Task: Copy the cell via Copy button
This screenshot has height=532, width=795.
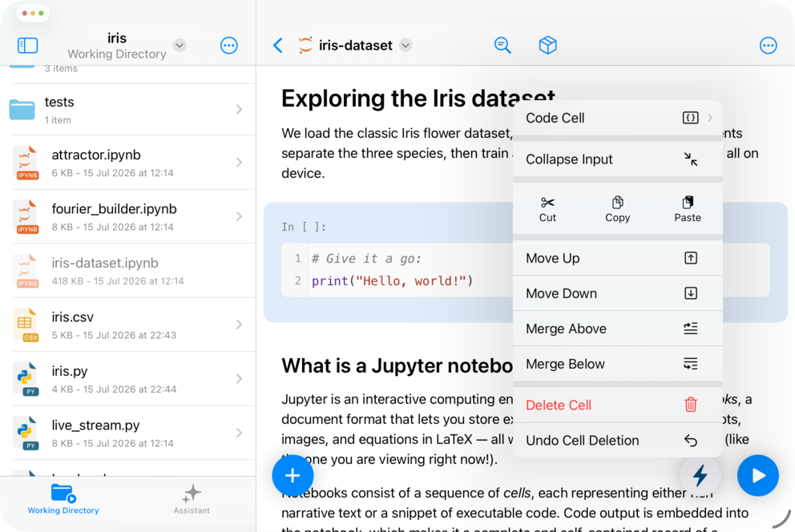Action: pos(618,209)
